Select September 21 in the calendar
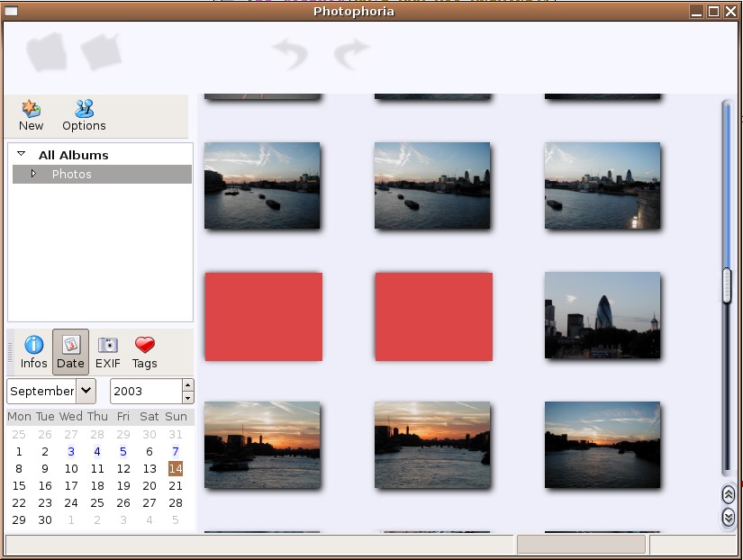743x560 pixels. (x=176, y=485)
